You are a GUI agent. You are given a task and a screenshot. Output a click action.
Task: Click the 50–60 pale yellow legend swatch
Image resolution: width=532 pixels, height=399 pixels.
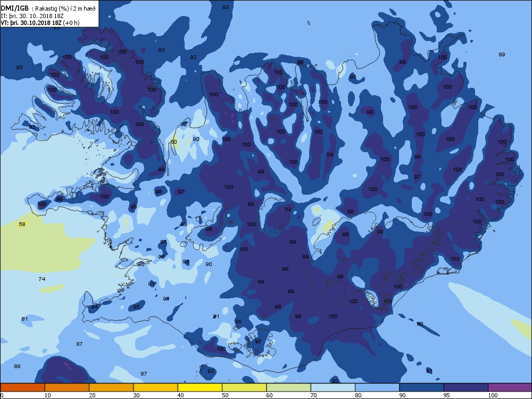244,387
